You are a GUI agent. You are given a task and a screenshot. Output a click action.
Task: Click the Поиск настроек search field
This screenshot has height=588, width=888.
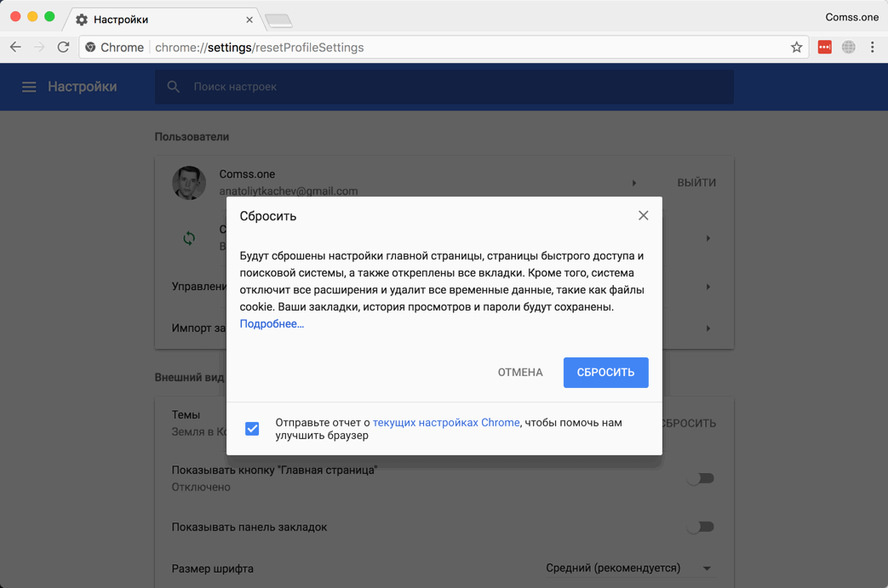click(x=444, y=87)
